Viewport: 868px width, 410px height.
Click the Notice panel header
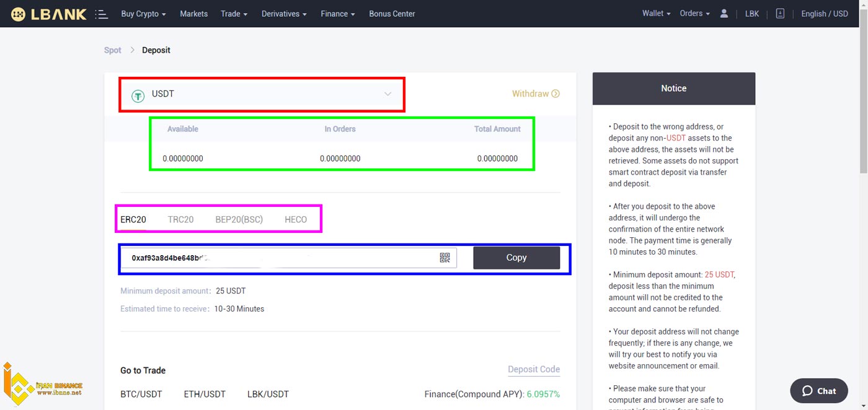pos(674,89)
